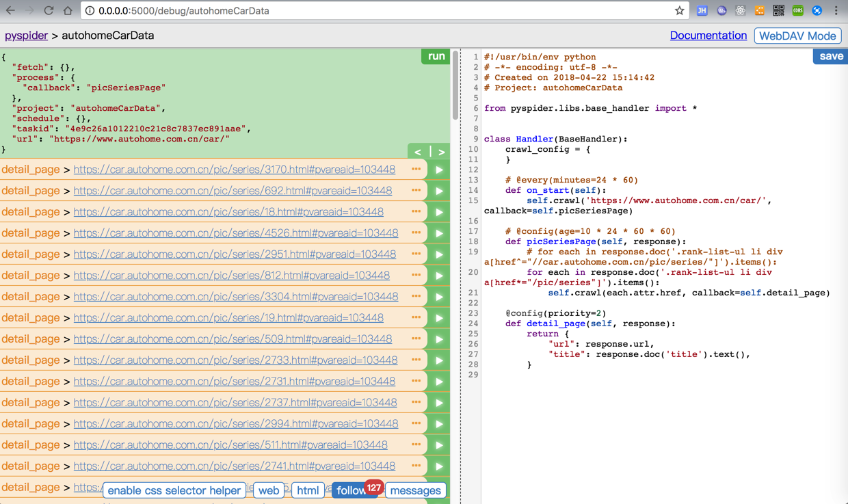Play the series/3170 follow task
This screenshot has height=504, width=848.
(439, 170)
